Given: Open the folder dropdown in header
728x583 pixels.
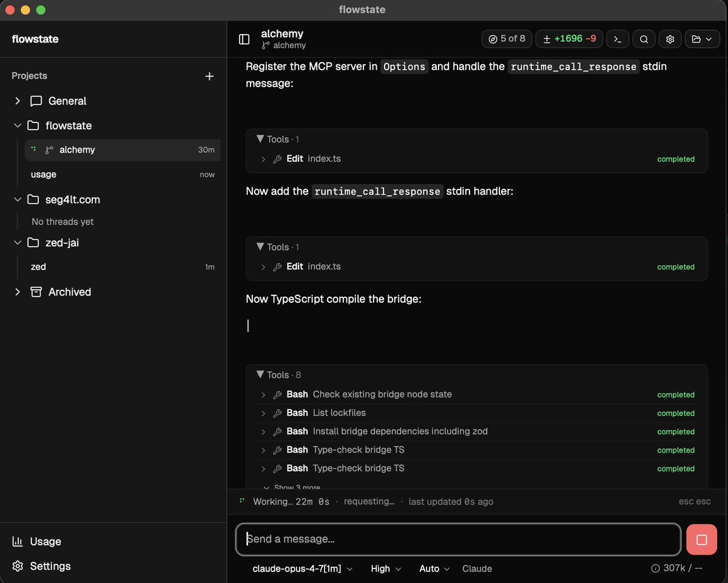Looking at the screenshot, I should pos(702,39).
